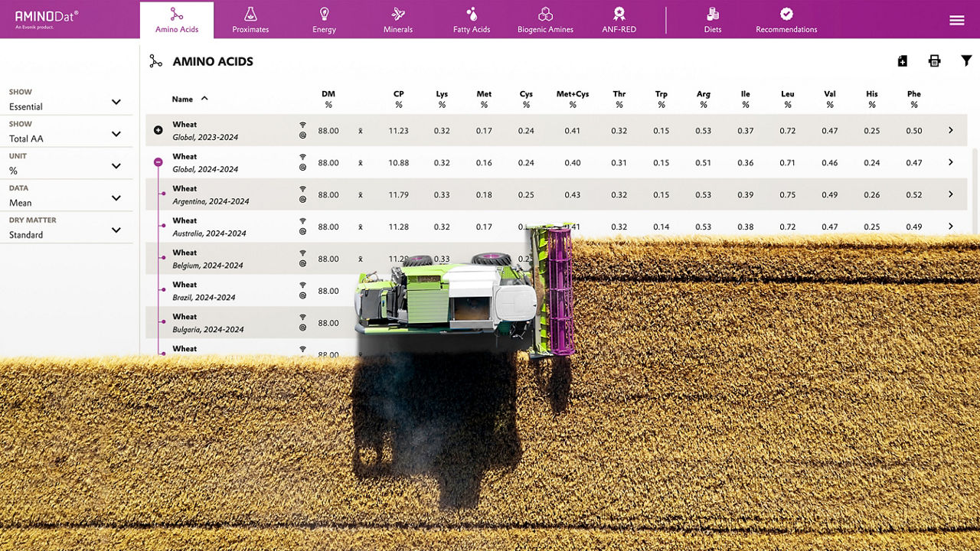
Task: Expand the Wheat Global 2023-2024 row
Action: [158, 130]
